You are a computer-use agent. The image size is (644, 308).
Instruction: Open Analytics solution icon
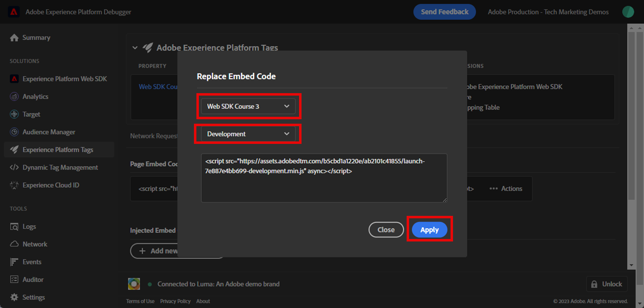tap(14, 97)
